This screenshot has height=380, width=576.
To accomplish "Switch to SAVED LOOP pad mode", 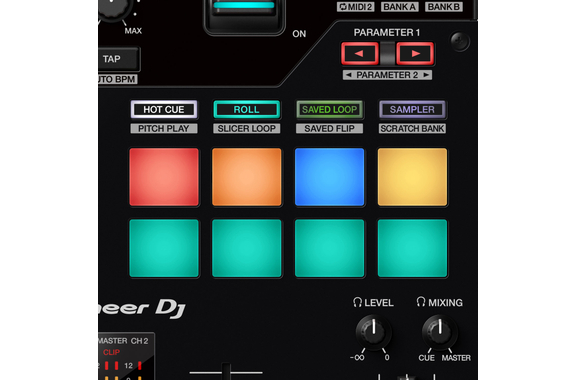I will [330, 110].
